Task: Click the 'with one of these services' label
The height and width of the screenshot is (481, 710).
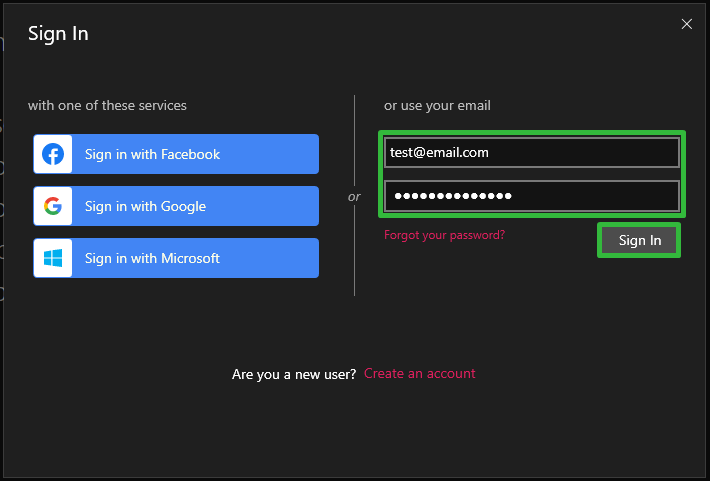Action: (107, 105)
